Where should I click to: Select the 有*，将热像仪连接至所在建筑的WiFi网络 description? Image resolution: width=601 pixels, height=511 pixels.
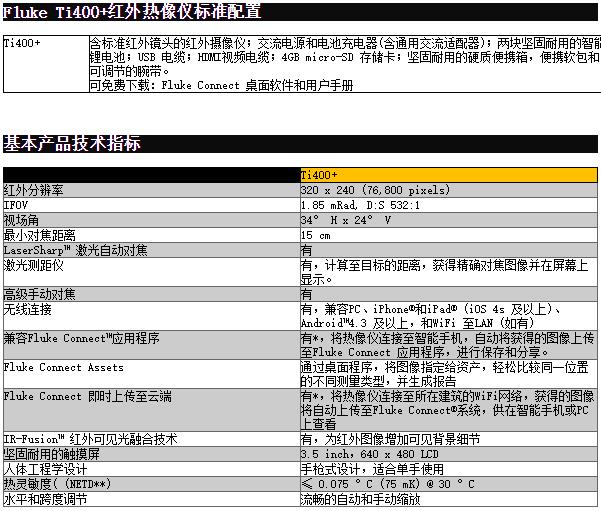pyautogui.click(x=448, y=410)
